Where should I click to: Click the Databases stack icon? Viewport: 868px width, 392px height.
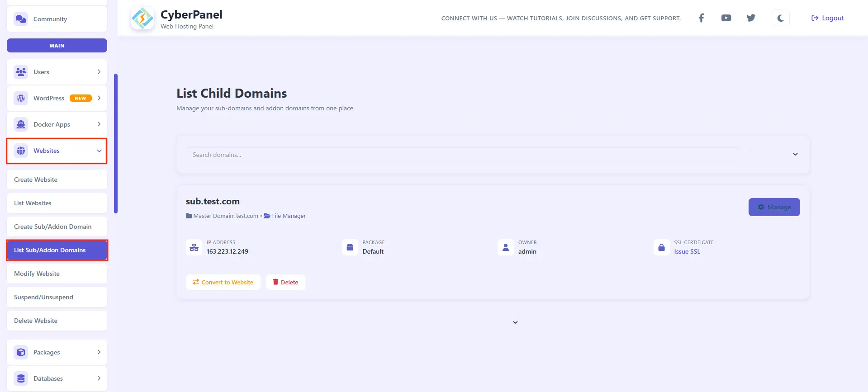21,378
